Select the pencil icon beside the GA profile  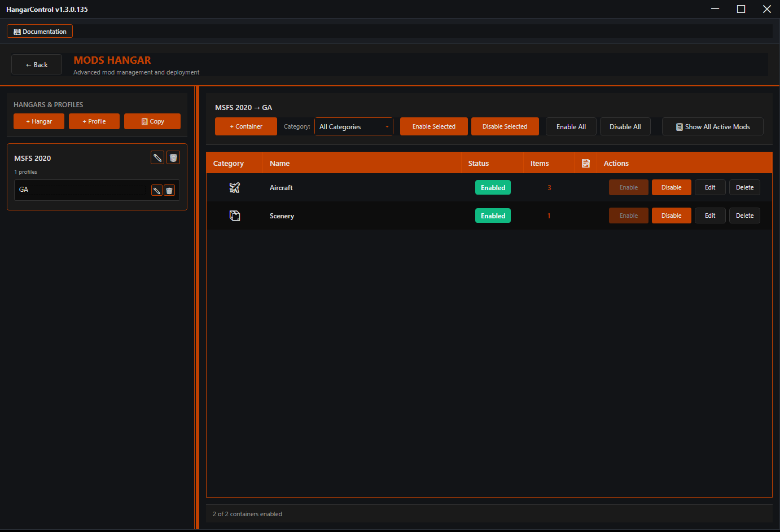pyautogui.click(x=156, y=190)
